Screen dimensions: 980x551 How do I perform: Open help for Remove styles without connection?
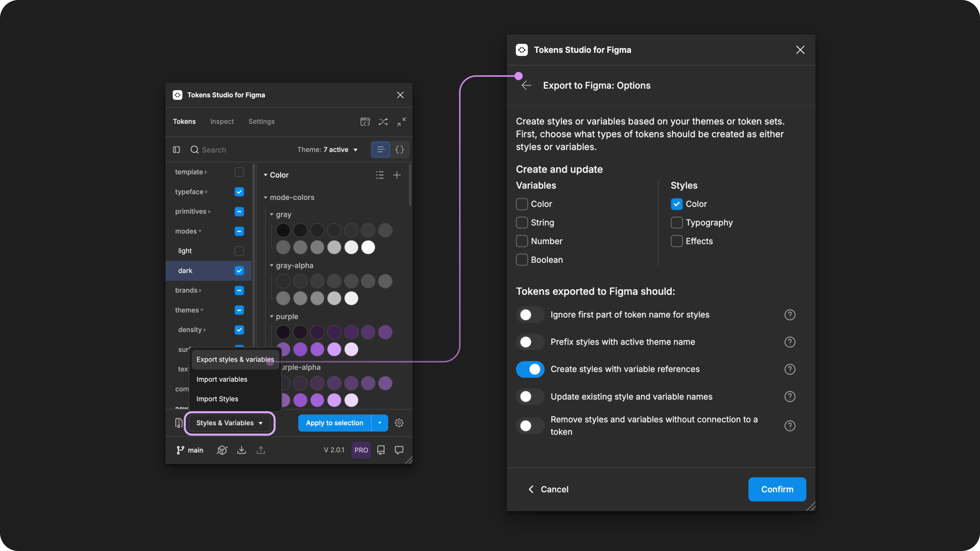coord(790,426)
